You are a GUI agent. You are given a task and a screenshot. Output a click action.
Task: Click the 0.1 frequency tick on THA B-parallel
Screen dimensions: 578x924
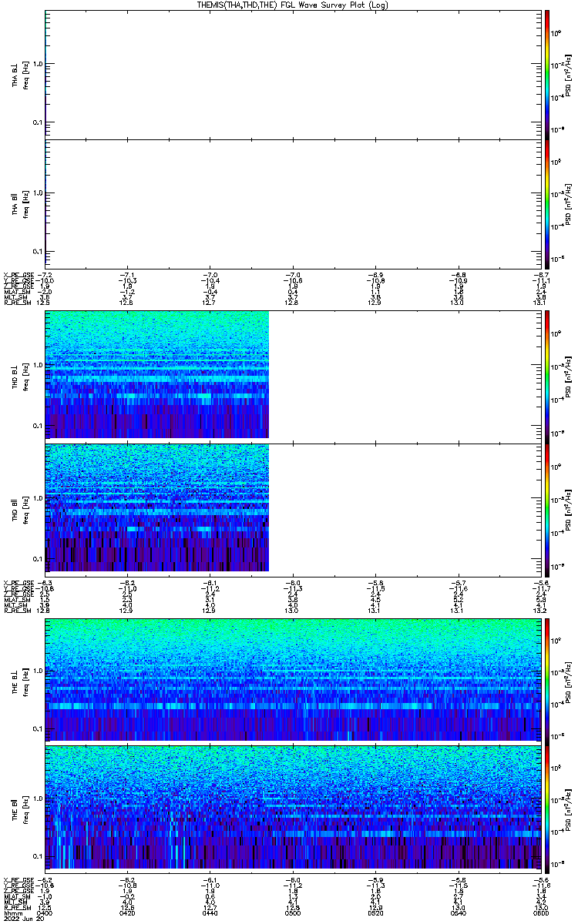coord(38,251)
